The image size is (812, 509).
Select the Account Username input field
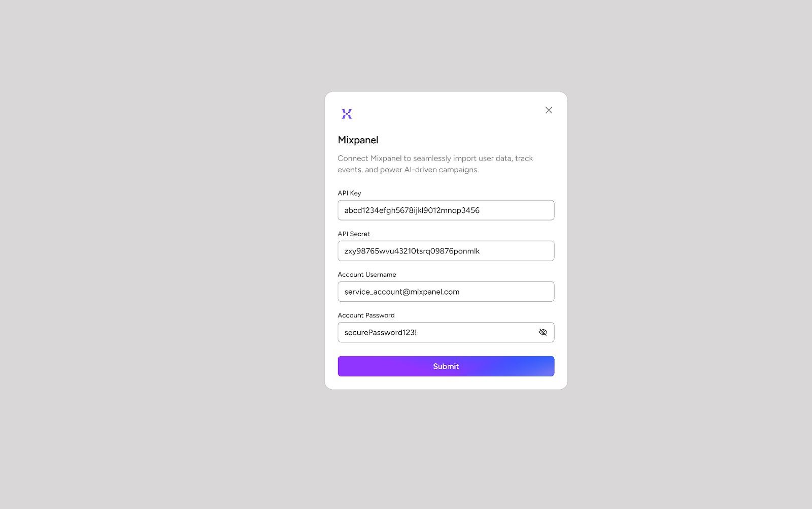pyautogui.click(x=446, y=292)
